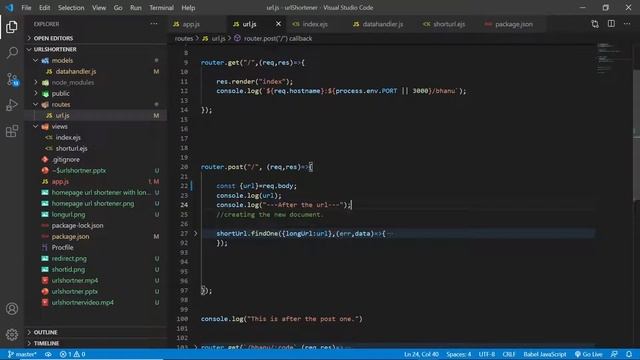Open the Explorer view in activity bar
The height and width of the screenshot is (360, 640).
(12, 27)
